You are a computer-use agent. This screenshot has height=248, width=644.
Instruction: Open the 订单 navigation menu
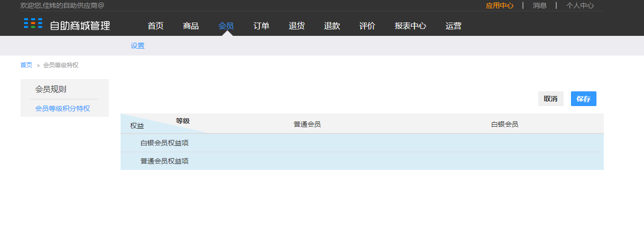tap(261, 26)
